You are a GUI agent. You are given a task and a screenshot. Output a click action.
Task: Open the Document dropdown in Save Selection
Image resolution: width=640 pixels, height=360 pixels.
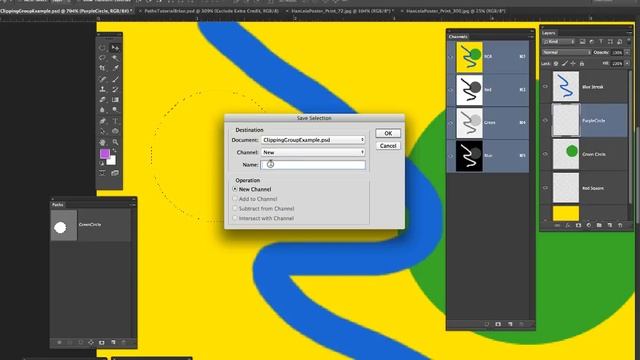[313, 140]
